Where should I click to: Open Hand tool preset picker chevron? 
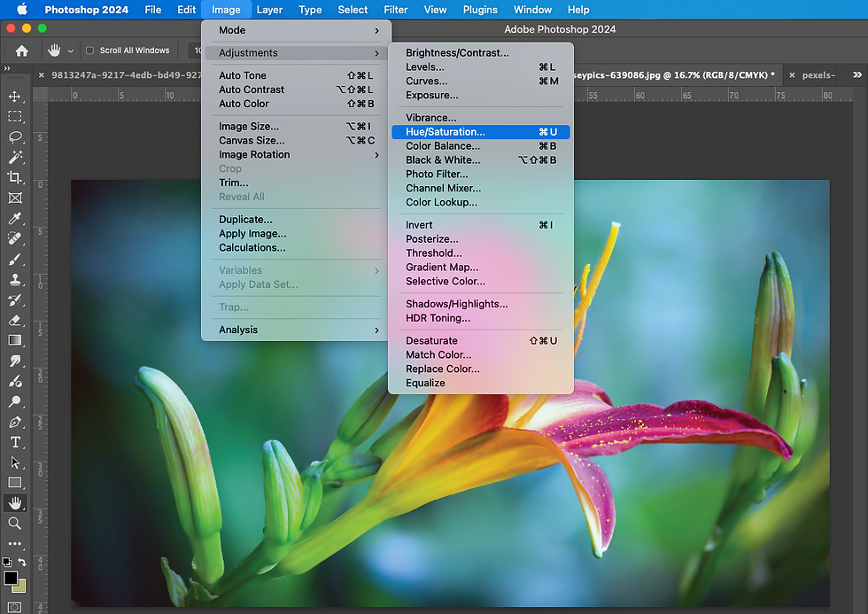coord(71,51)
